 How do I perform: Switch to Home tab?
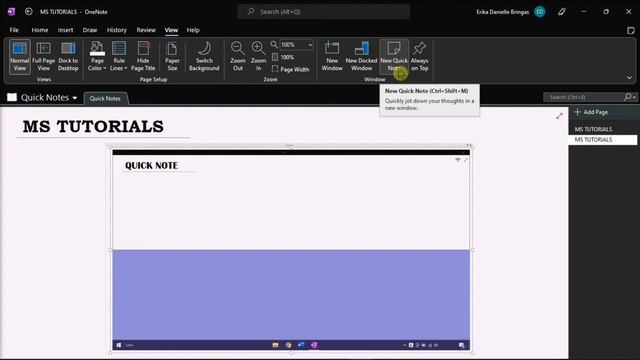click(40, 30)
